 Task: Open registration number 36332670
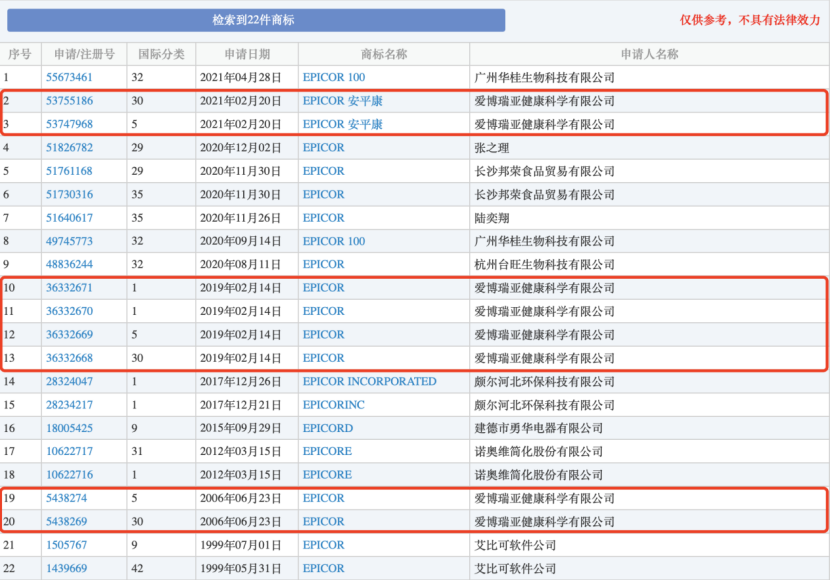click(69, 311)
